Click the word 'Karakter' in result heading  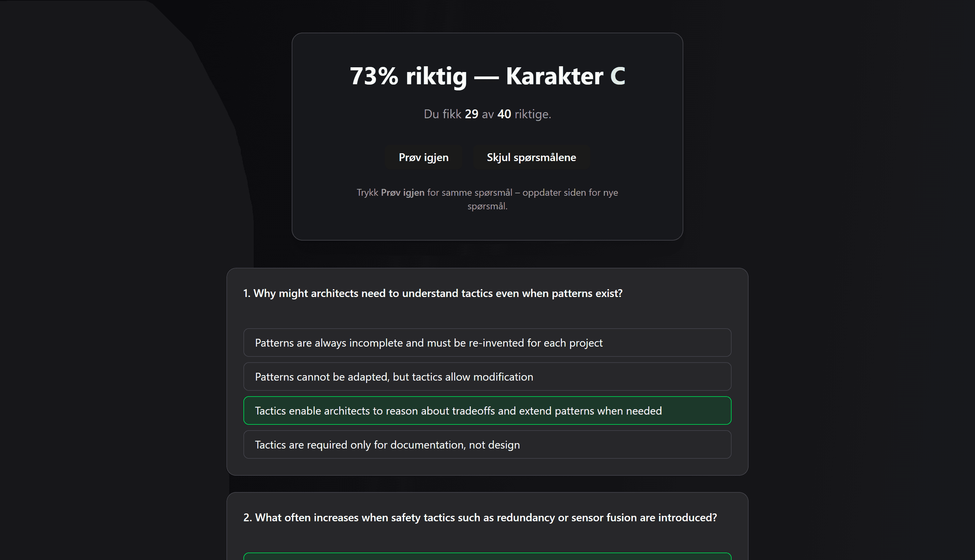554,76
